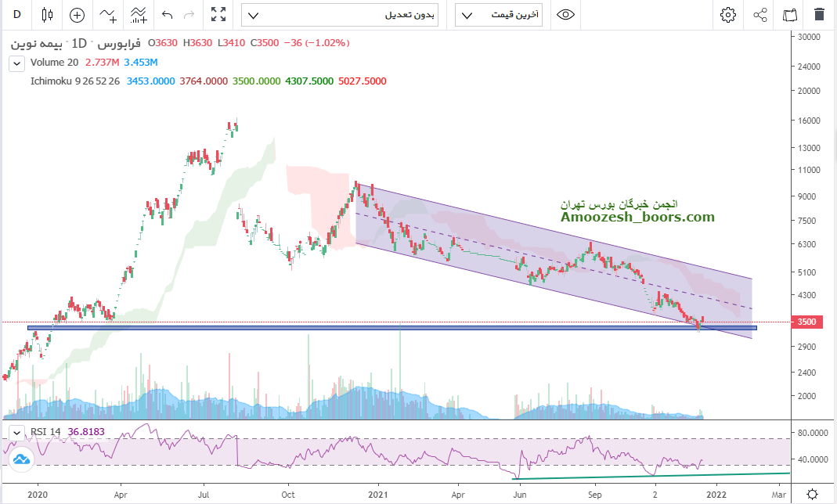Collapse the Volume indicator legend
The image size is (837, 504).
click(16, 63)
